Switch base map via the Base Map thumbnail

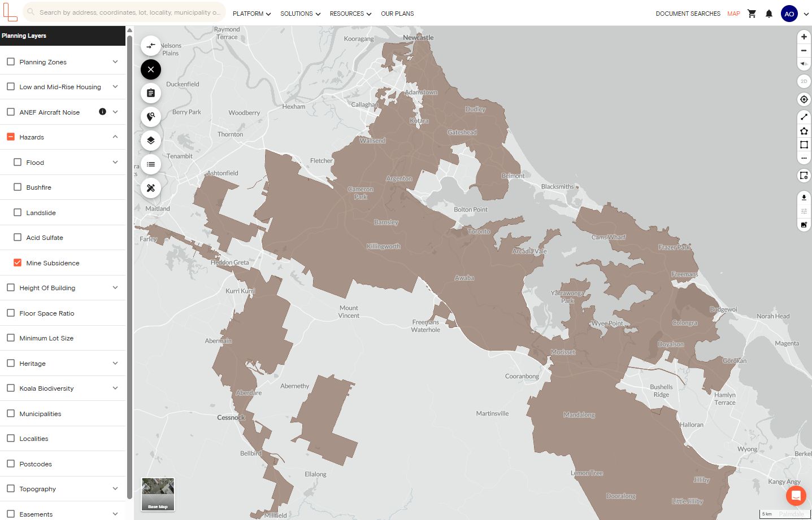click(x=158, y=494)
